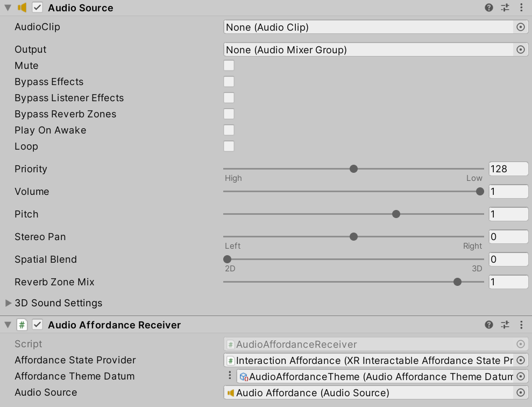Toggle the Loop checkbox
Viewport: 532px width, 407px height.
coord(228,146)
